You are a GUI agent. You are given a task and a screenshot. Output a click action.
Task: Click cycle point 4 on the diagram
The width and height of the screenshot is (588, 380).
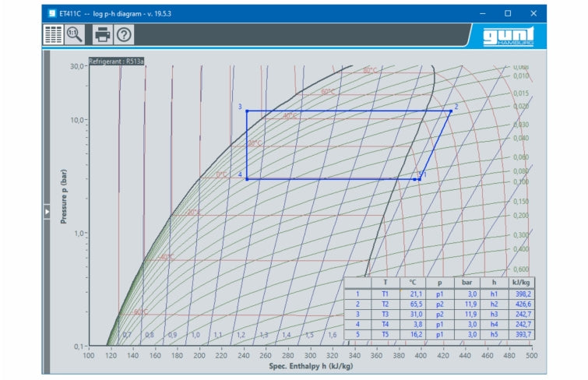pos(247,179)
